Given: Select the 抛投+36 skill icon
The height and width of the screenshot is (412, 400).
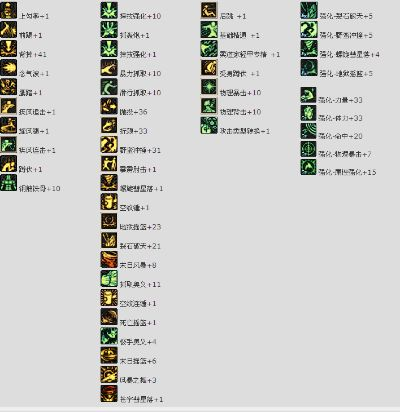Looking at the screenshot, I should tap(109, 106).
